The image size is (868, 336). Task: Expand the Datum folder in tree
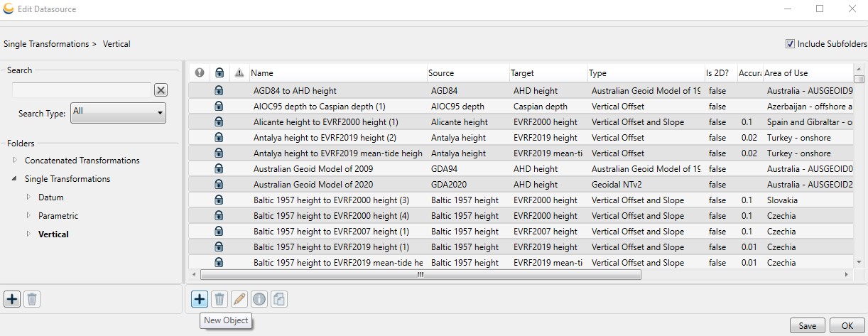(29, 197)
